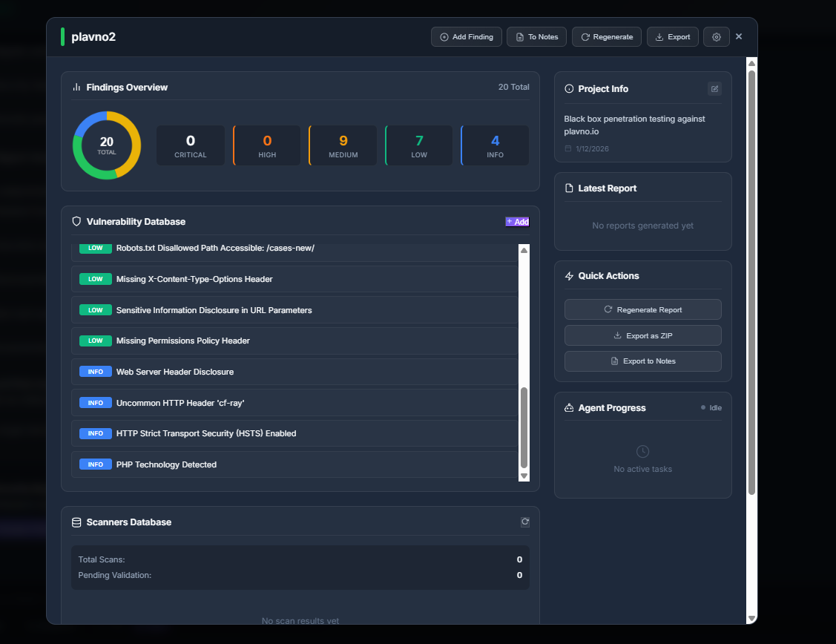Click the edit pencil icon on Project Info
This screenshot has height=644, width=836.
[x=714, y=88]
